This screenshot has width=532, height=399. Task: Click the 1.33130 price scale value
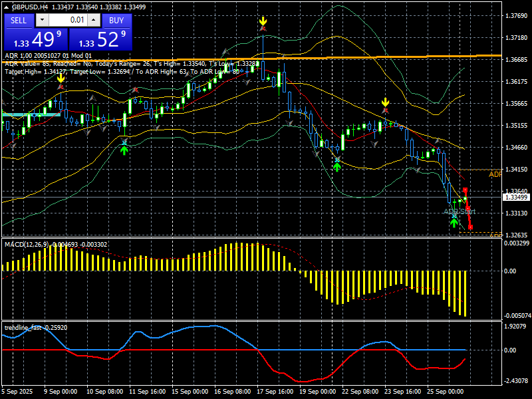click(x=517, y=213)
